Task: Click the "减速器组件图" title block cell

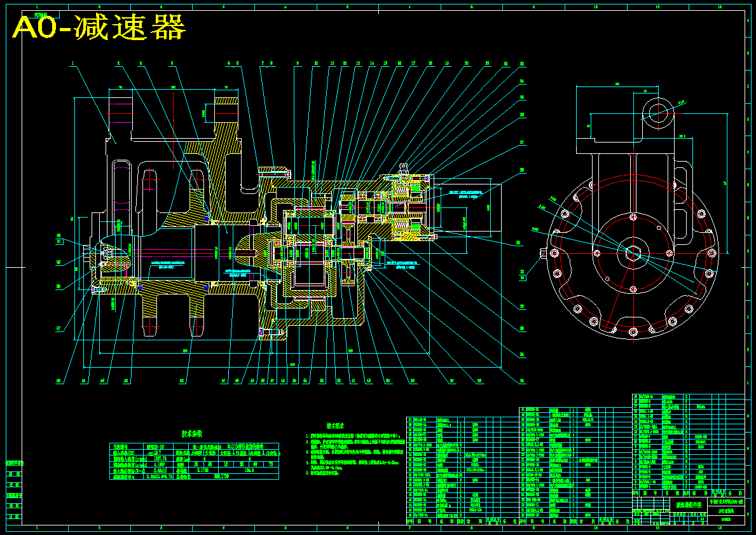Action: [x=689, y=504]
